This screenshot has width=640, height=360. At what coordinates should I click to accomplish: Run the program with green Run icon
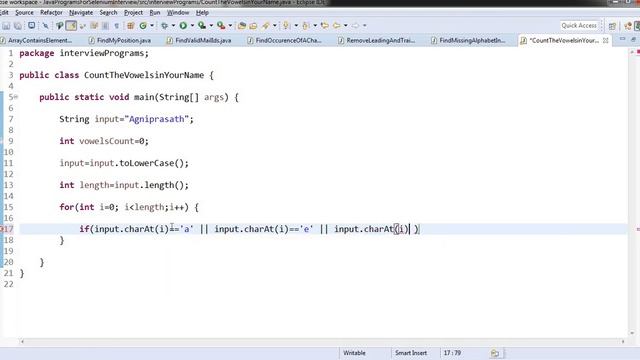183,26
